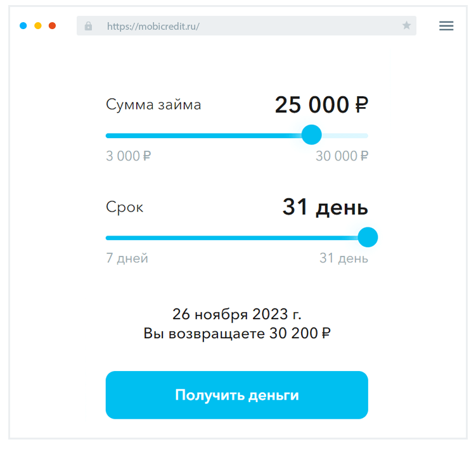Viewport: 476px width, 449px height.
Task: Click the bookmark star icon
Action: coord(406,26)
